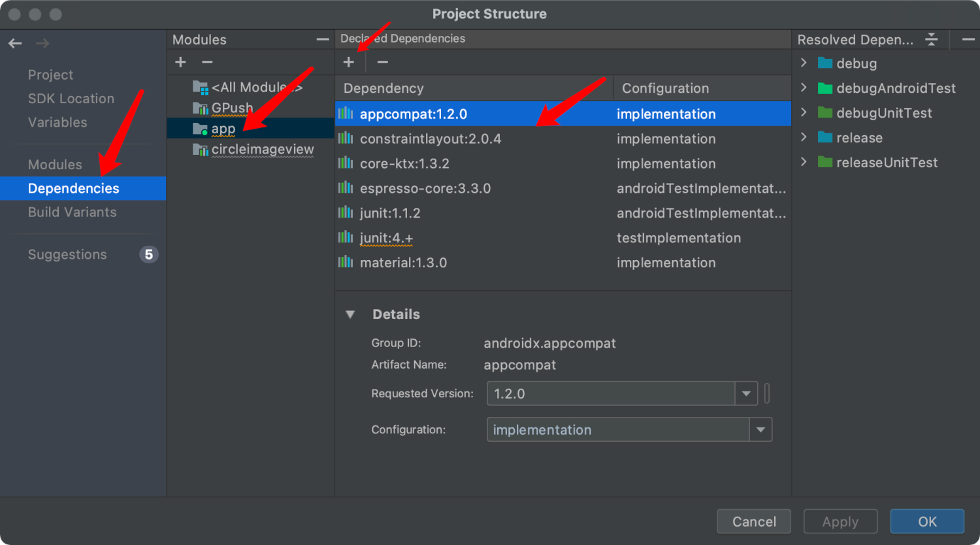Select the material:1.3.0 dependency row

(x=403, y=263)
